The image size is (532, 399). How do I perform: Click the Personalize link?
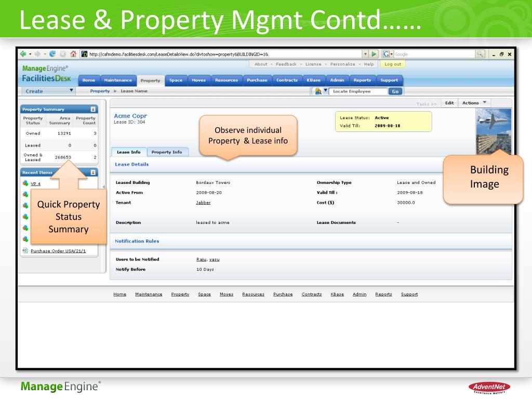pyautogui.click(x=343, y=64)
